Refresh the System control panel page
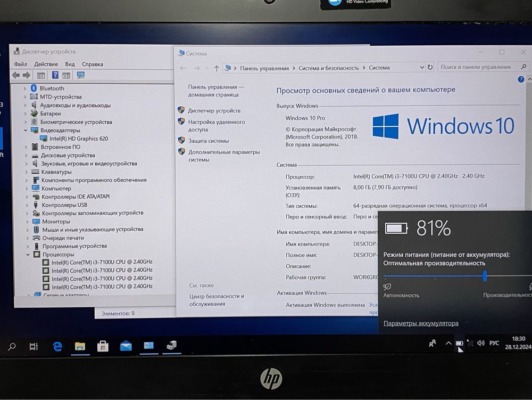The width and height of the screenshot is (532, 400). coord(430,67)
